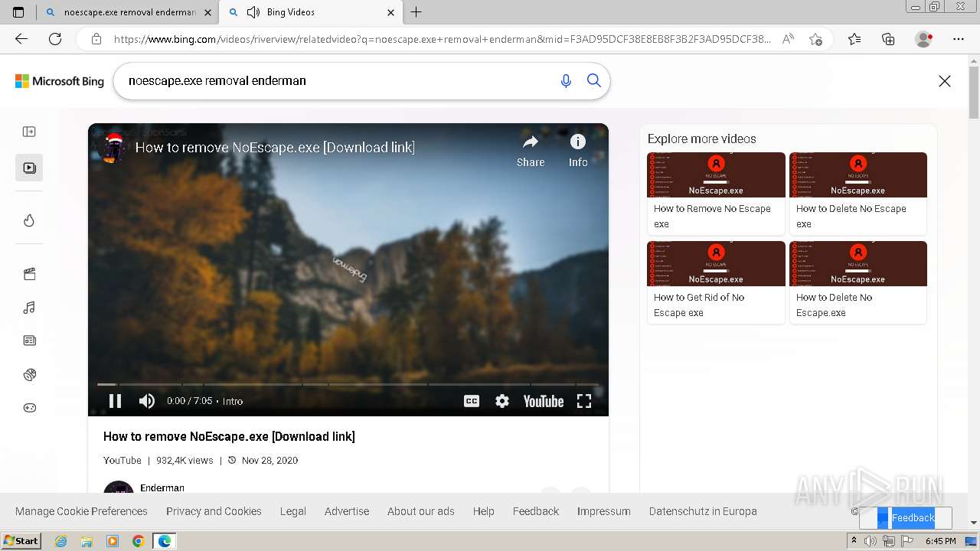Open news sidebar icon
Viewport: 980px width, 551px height.
coord(29,341)
